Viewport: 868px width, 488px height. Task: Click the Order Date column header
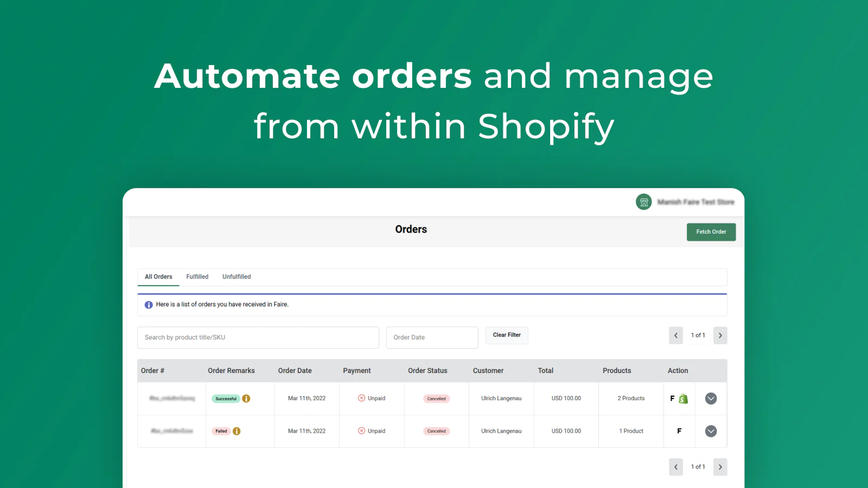pyautogui.click(x=295, y=371)
